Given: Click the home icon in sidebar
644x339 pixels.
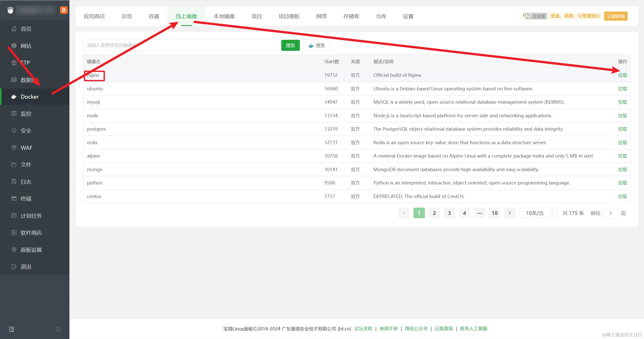Looking at the screenshot, I should click(14, 29).
